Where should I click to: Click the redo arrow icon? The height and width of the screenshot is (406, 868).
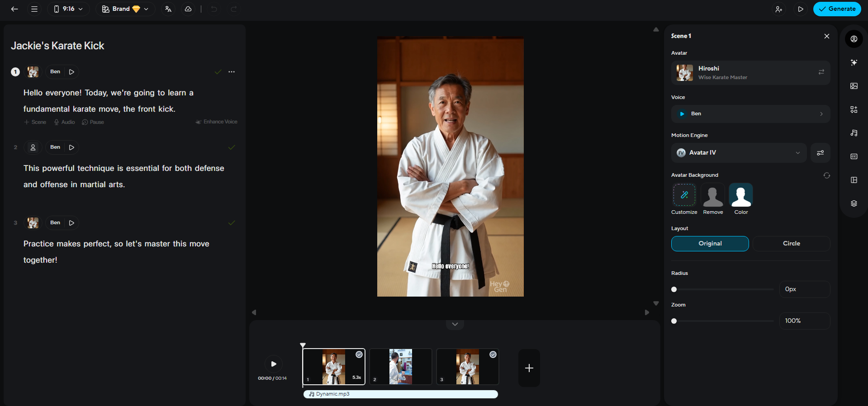(234, 9)
